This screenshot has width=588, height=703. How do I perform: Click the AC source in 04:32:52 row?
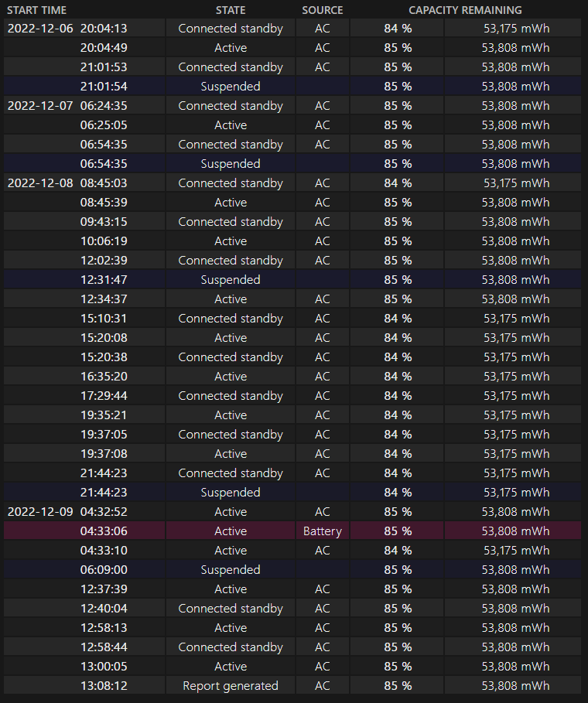tap(323, 511)
